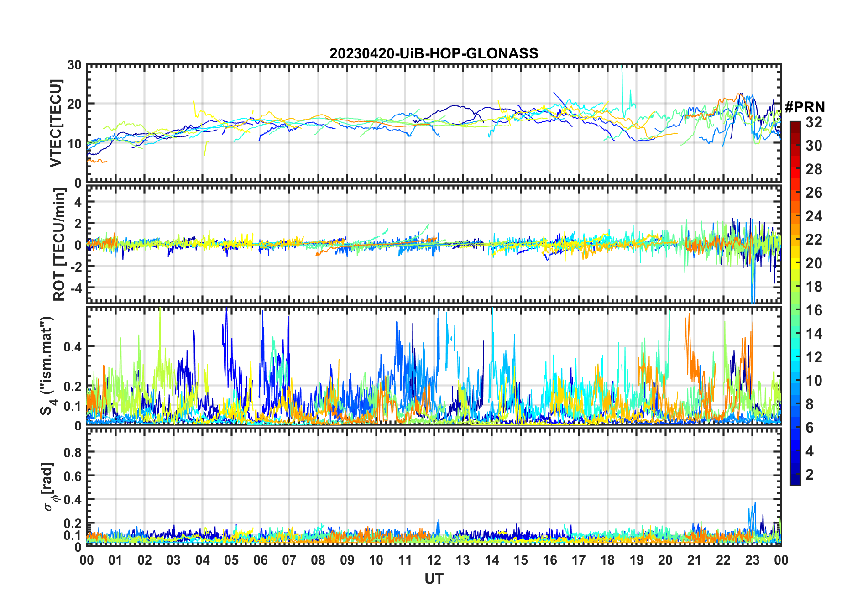Click the VTEC axis tick label 30

coord(74,65)
